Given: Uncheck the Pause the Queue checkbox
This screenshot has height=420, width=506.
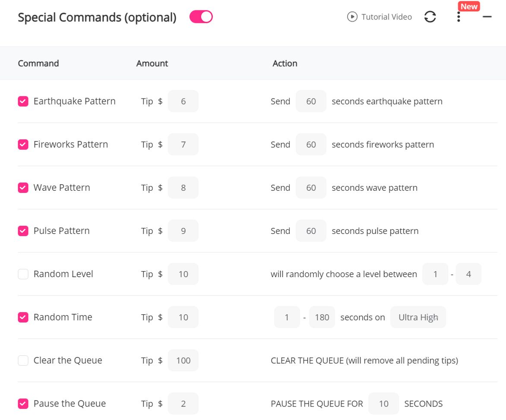Looking at the screenshot, I should (x=23, y=404).
